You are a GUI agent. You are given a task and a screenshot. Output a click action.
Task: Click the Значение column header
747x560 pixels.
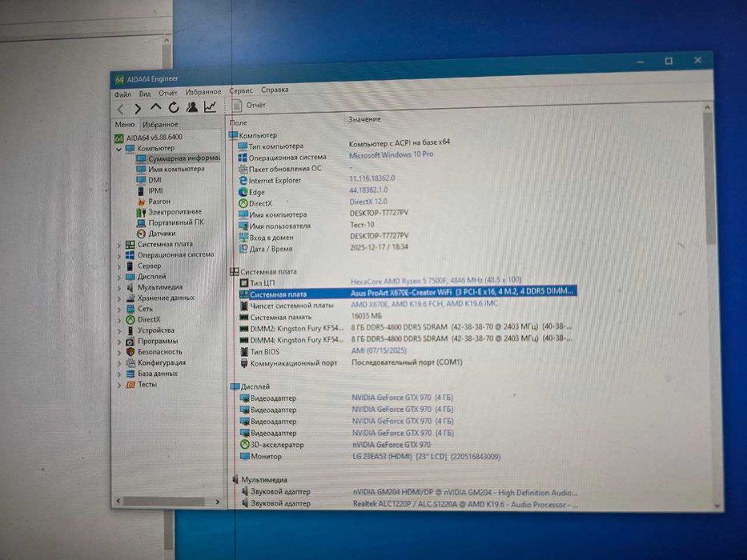point(364,119)
